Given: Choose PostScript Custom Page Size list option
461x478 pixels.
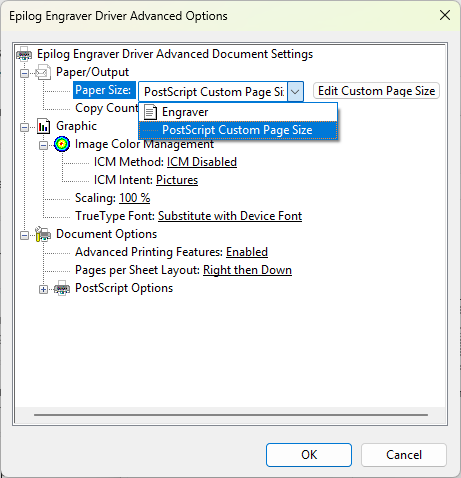Looking at the screenshot, I should (238, 130).
